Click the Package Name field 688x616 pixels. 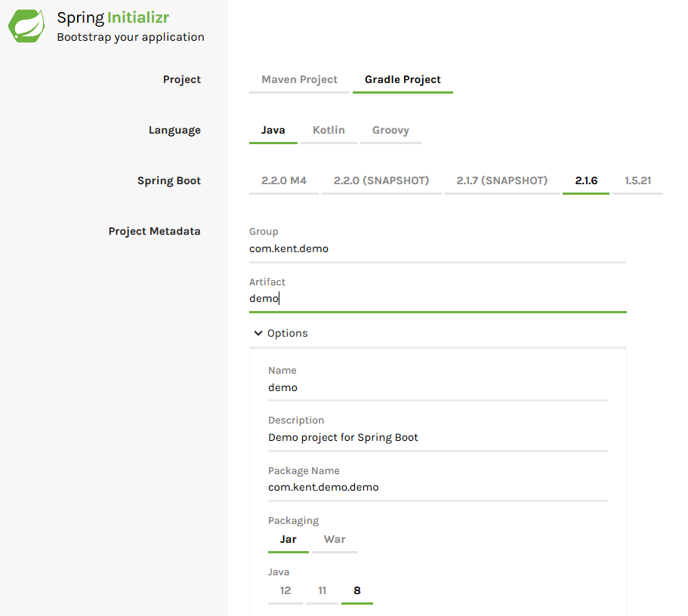[x=438, y=487]
